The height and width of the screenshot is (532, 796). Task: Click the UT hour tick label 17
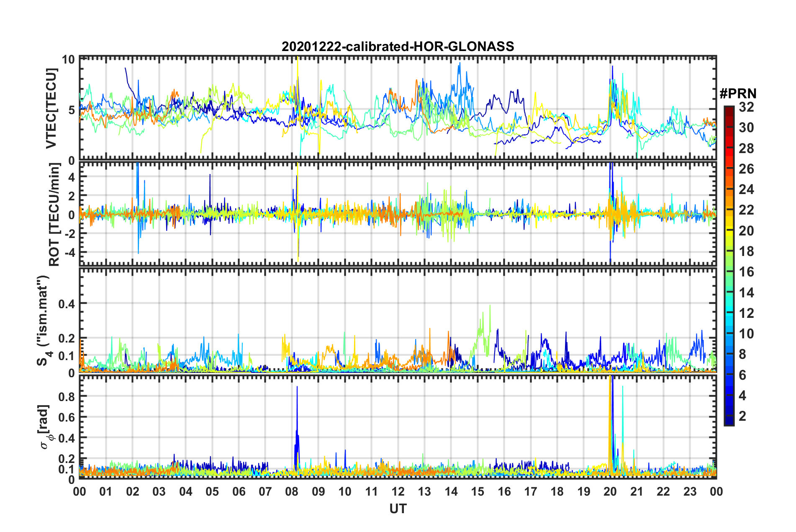(531, 491)
